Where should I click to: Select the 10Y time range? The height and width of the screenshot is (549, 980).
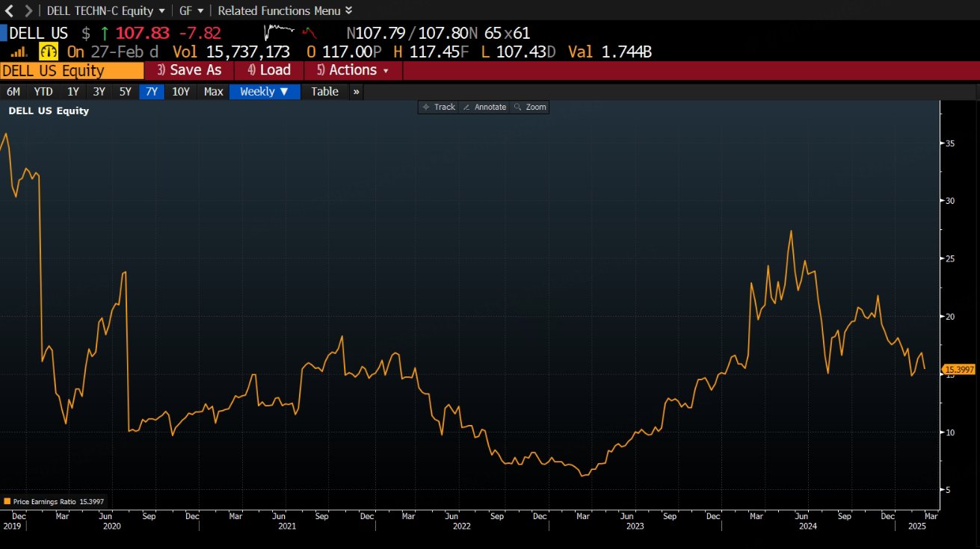[x=181, y=92]
